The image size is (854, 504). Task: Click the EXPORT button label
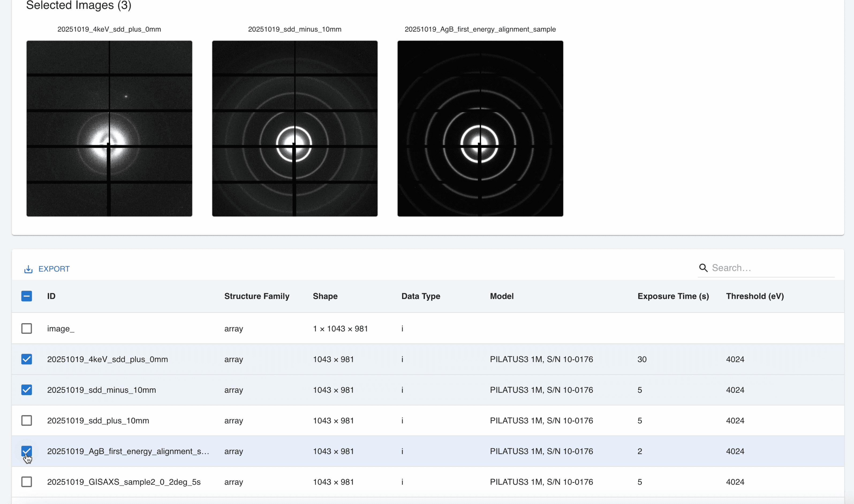coord(54,269)
